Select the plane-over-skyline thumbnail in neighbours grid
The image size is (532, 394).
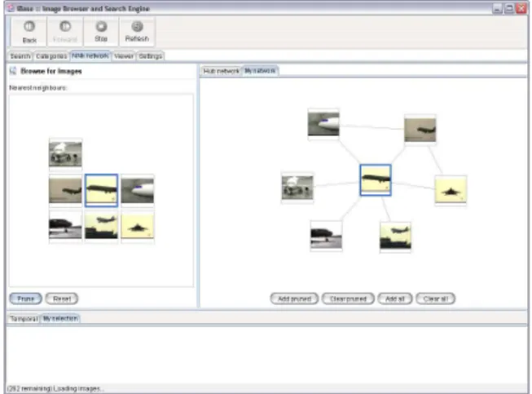(x=102, y=227)
